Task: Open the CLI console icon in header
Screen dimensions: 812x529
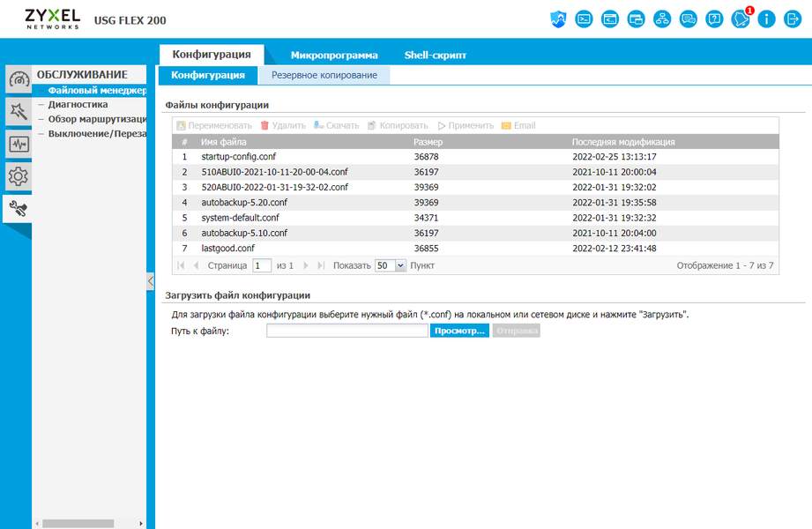Action: click(584, 19)
